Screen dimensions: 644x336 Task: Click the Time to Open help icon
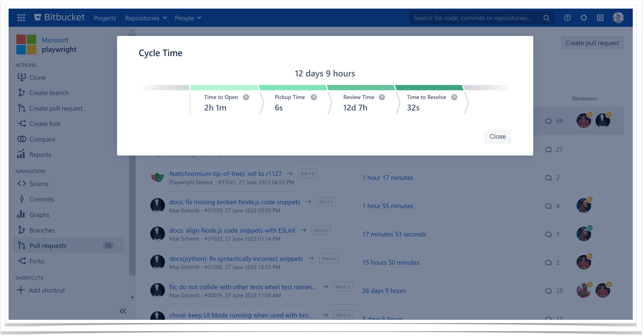coord(246,97)
